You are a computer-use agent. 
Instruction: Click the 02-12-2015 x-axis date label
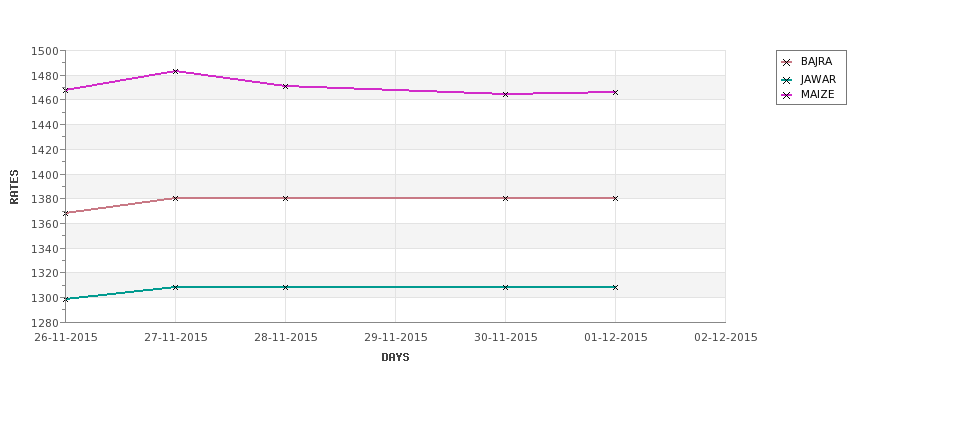tap(726, 338)
